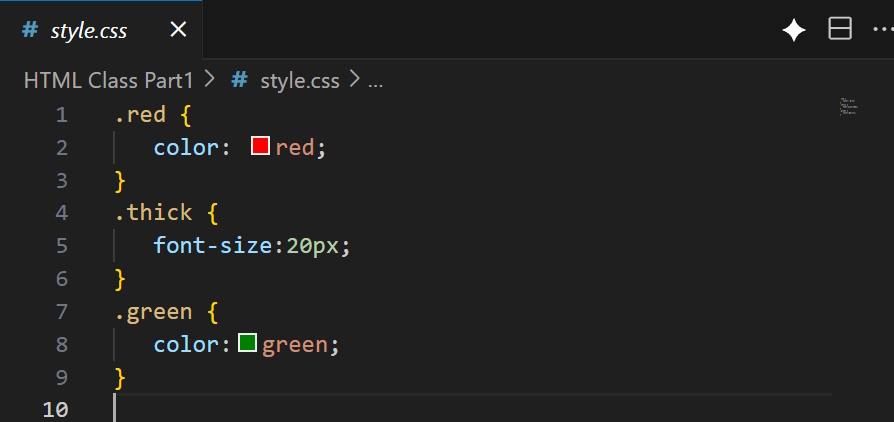The width and height of the screenshot is (894, 422).
Task: Click line number 1 in the gutter
Action: pyautogui.click(x=62, y=114)
